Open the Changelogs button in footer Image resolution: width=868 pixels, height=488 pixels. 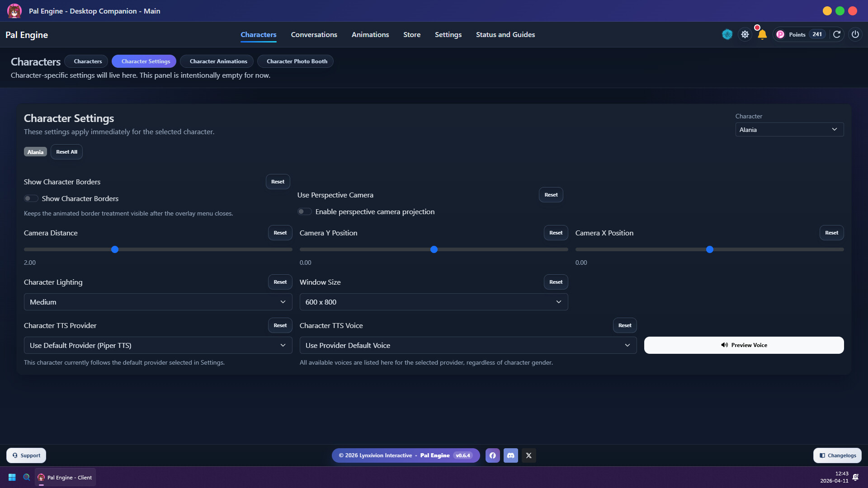[837, 455]
